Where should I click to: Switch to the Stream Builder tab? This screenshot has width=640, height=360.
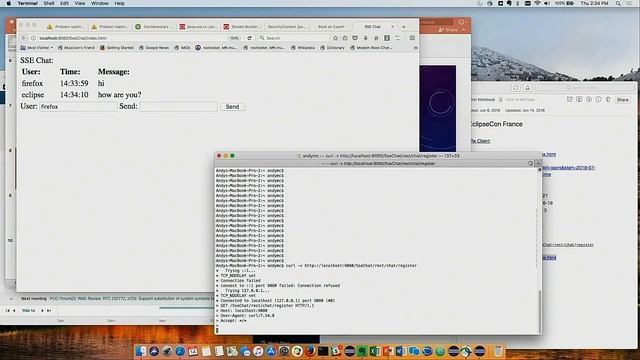coord(242,27)
